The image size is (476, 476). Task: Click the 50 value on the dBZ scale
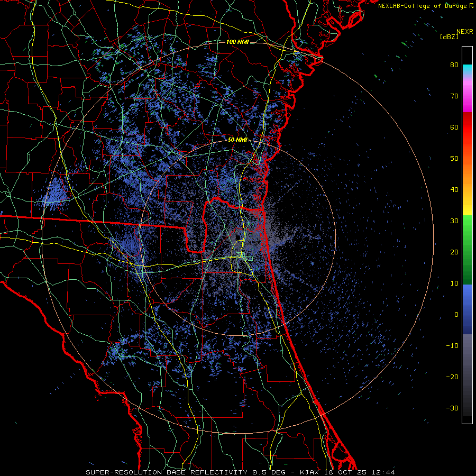click(454, 159)
